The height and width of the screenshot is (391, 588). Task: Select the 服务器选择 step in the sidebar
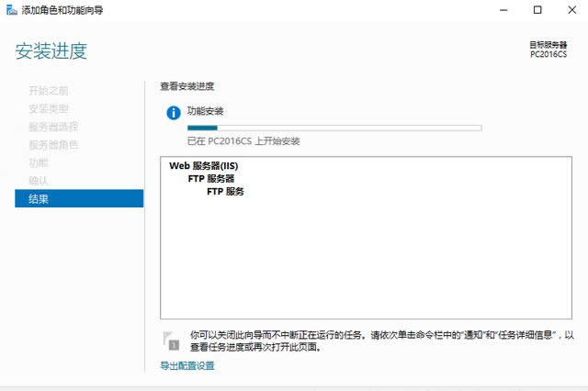pyautogui.click(x=53, y=127)
